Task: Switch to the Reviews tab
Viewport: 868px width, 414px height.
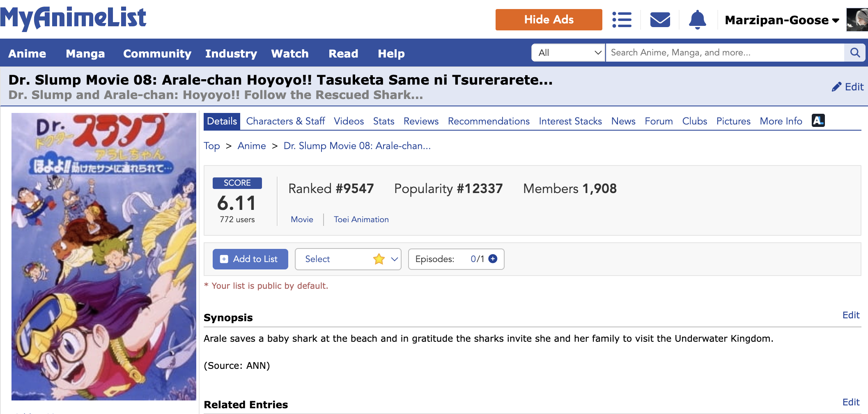Action: [x=421, y=121]
